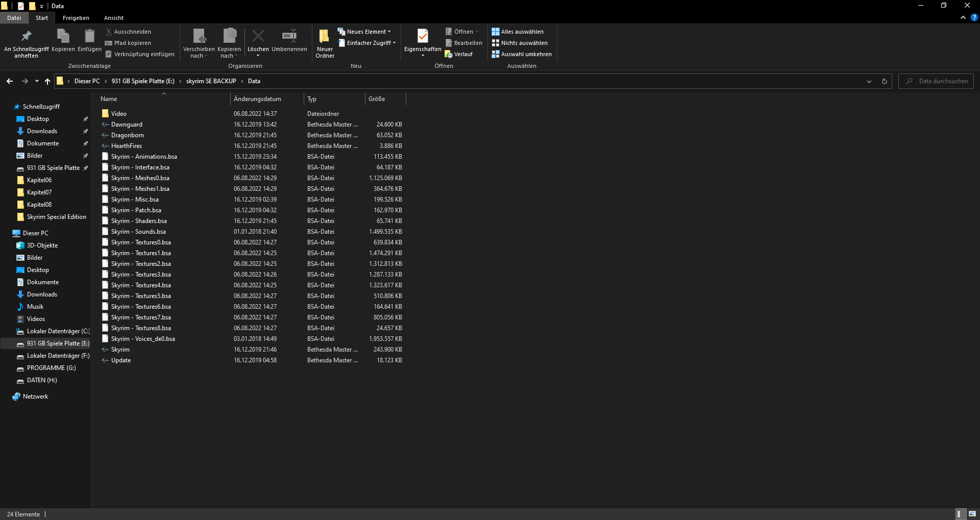Click Verknüpfung einfügen command

coord(140,54)
